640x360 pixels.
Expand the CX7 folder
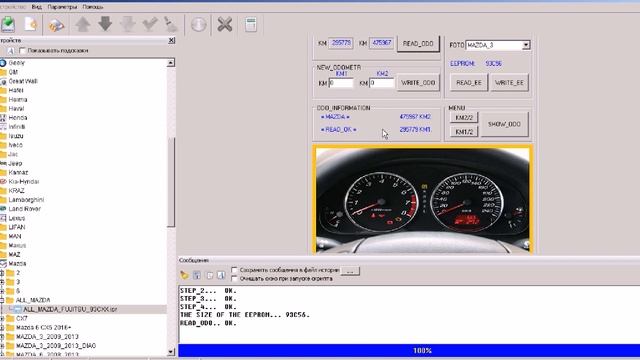point(2,318)
